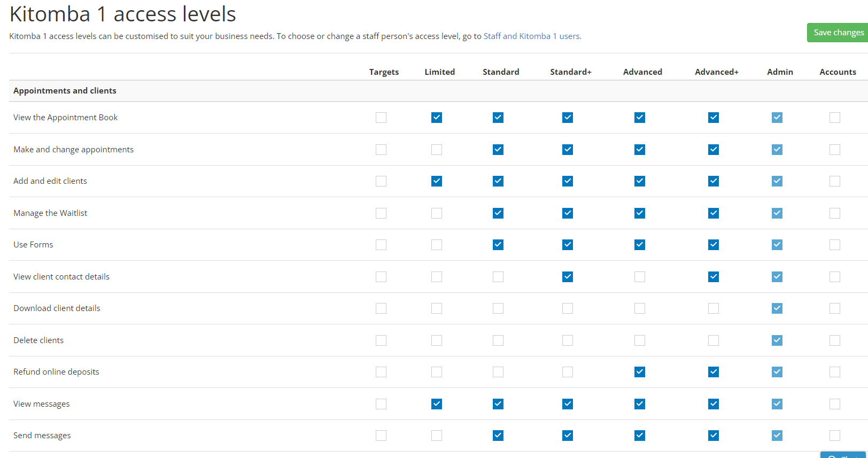Toggle Admin checkbox for Send messages
This screenshot has height=458, width=868.
[777, 436]
